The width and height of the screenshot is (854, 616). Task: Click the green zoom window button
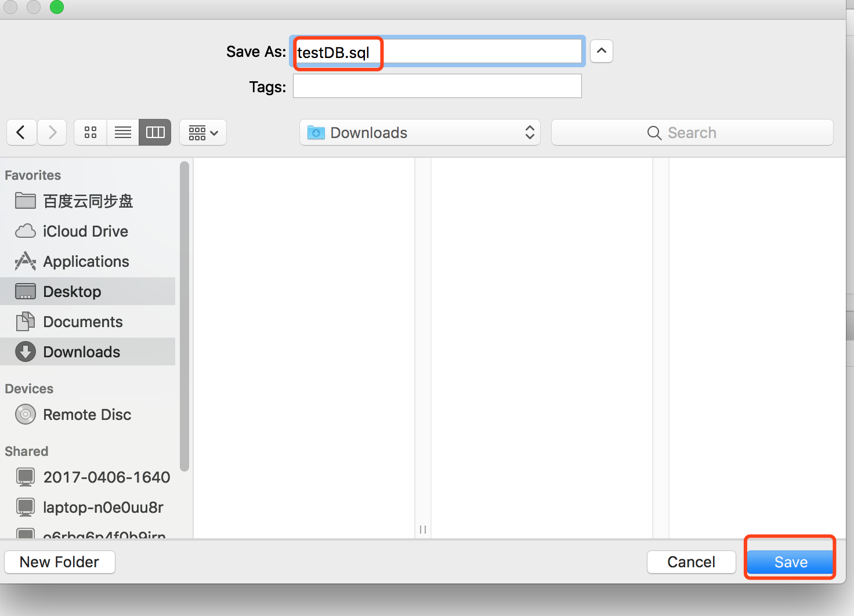click(57, 6)
